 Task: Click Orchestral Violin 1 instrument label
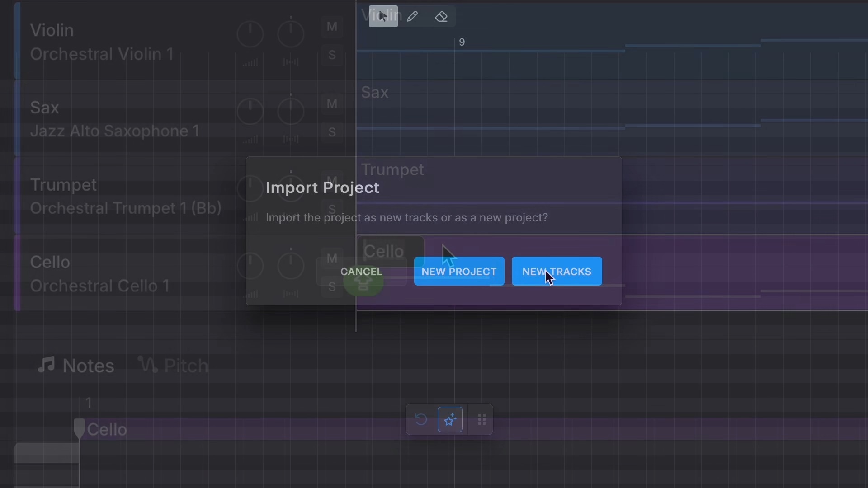(x=102, y=54)
